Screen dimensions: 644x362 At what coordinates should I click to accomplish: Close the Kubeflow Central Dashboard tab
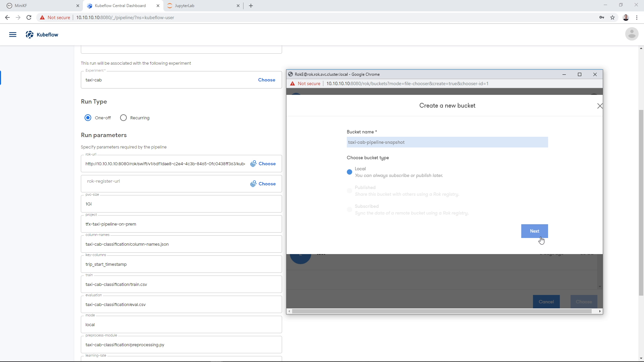(x=158, y=6)
